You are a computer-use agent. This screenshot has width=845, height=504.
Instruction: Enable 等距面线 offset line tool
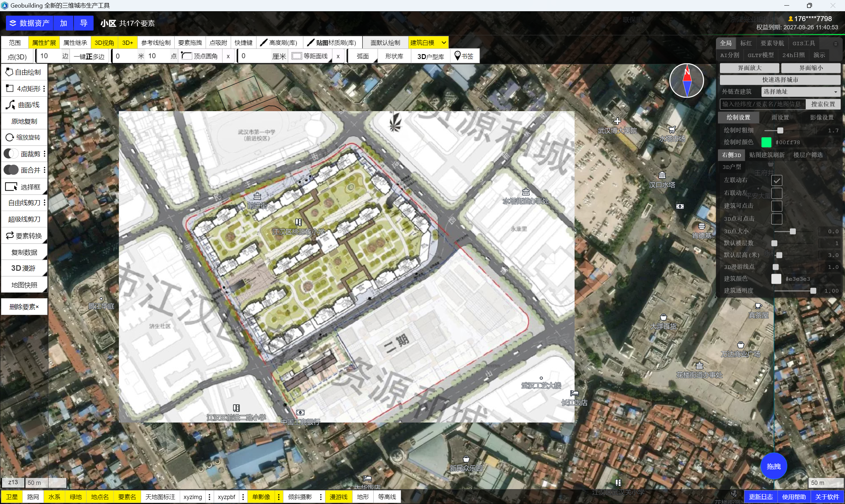pos(310,56)
